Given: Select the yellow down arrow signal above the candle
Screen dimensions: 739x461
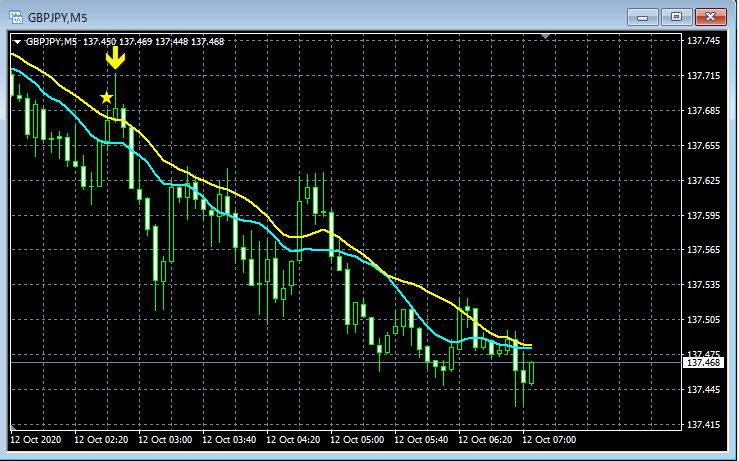Looking at the screenshot, I should coord(115,58).
